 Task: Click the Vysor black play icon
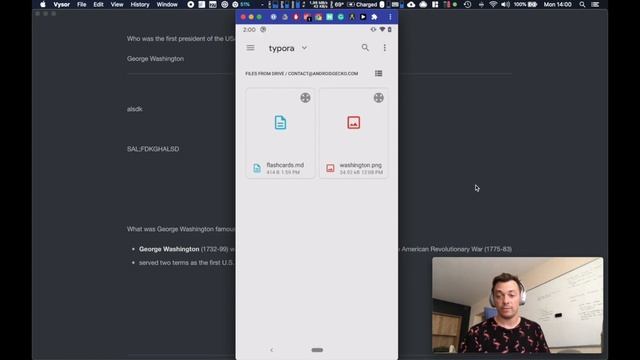363,17
